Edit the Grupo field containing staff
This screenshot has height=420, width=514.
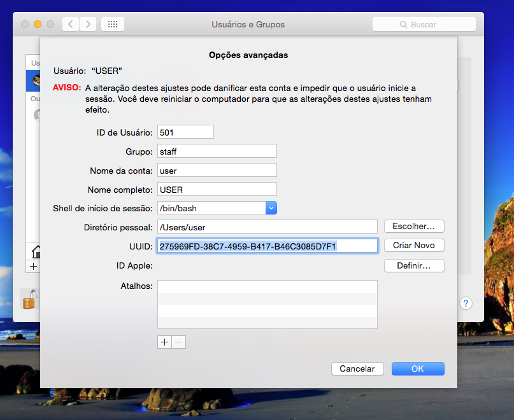[217, 151]
